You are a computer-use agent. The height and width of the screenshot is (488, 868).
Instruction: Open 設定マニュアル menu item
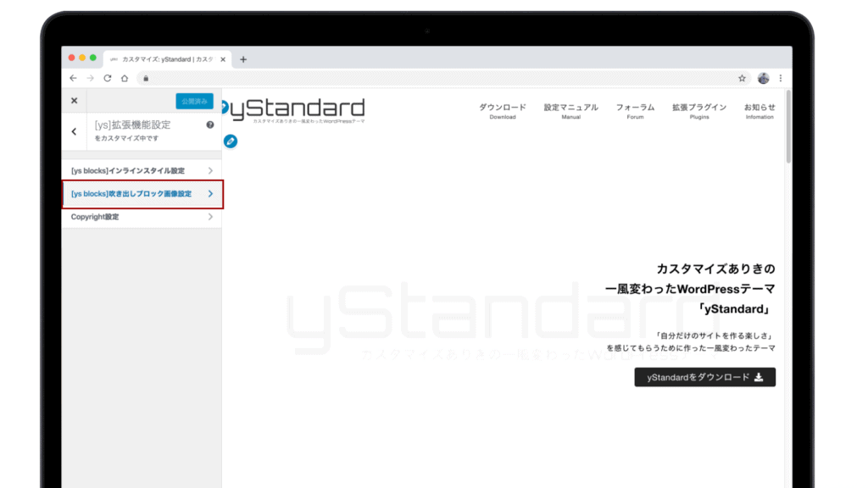[x=570, y=111]
